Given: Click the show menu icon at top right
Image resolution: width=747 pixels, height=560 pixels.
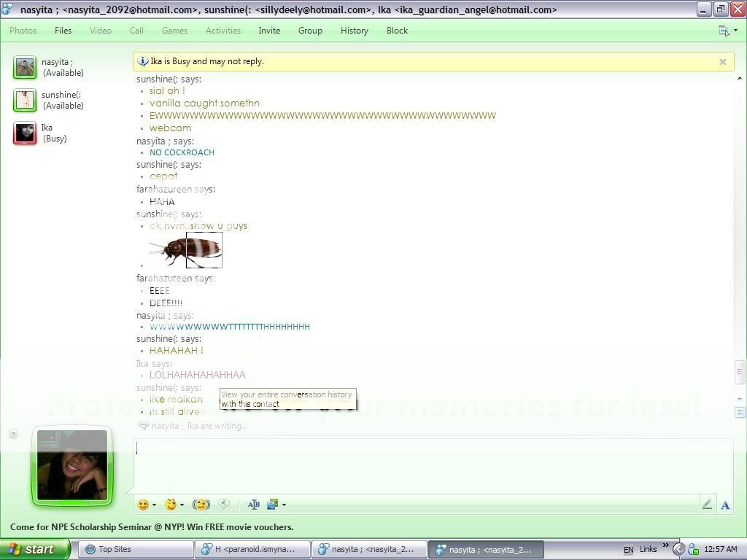Looking at the screenshot, I should tap(724, 31).
